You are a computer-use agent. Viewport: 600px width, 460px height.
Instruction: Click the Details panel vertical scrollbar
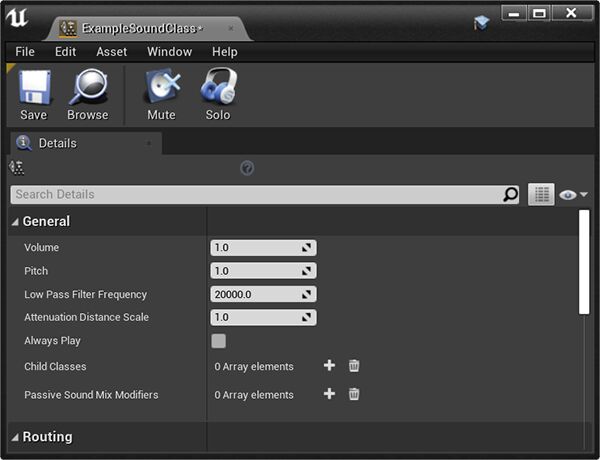click(x=584, y=262)
